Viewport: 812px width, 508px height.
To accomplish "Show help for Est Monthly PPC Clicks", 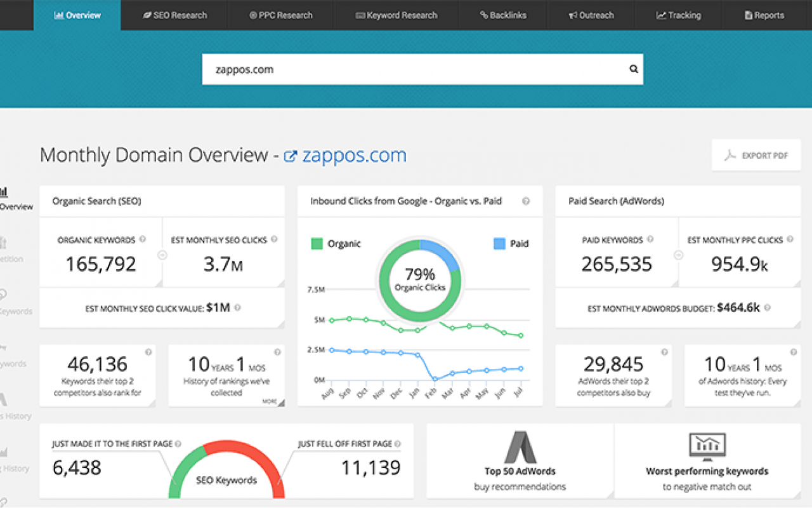I will coord(790,239).
